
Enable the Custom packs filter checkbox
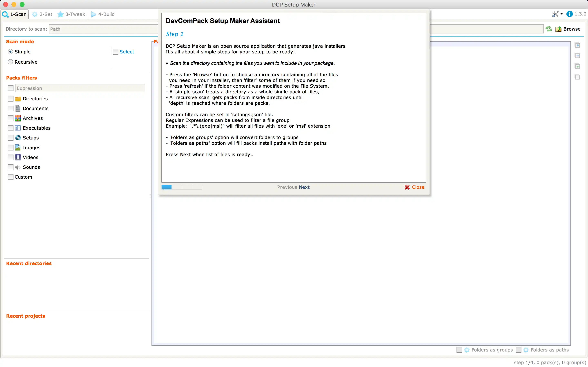click(x=10, y=177)
